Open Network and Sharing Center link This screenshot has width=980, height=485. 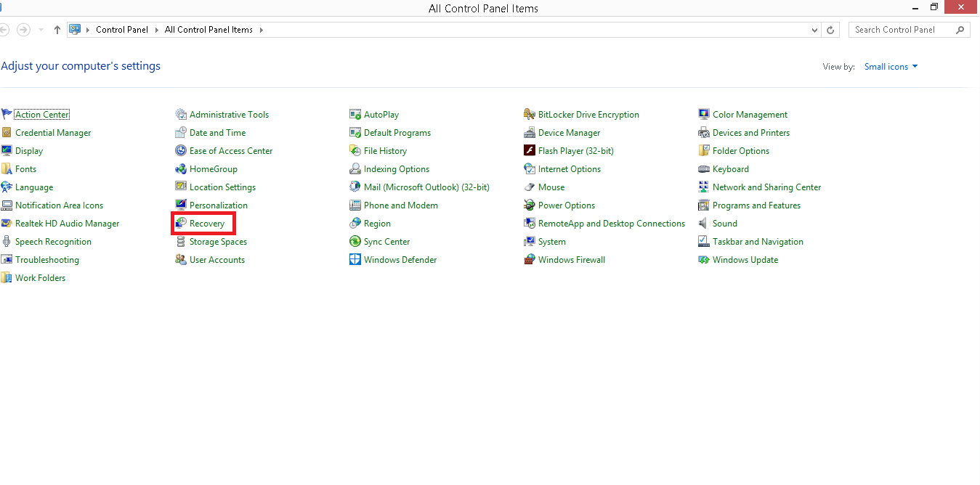(766, 187)
